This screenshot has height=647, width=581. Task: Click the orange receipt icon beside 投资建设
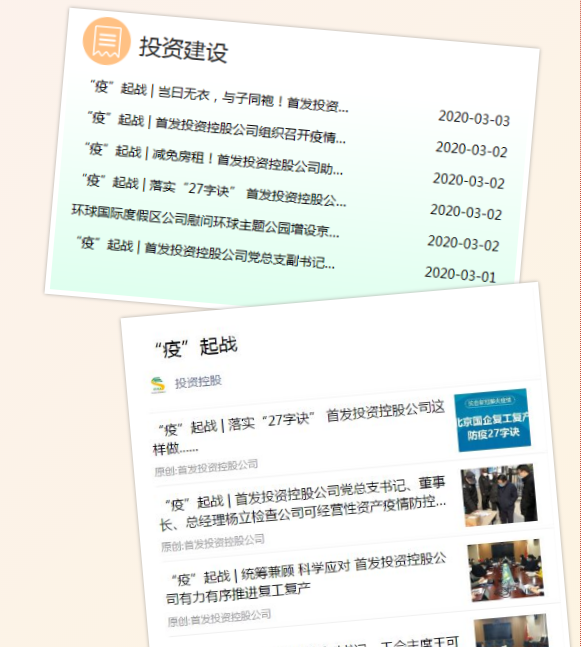click(x=107, y=41)
